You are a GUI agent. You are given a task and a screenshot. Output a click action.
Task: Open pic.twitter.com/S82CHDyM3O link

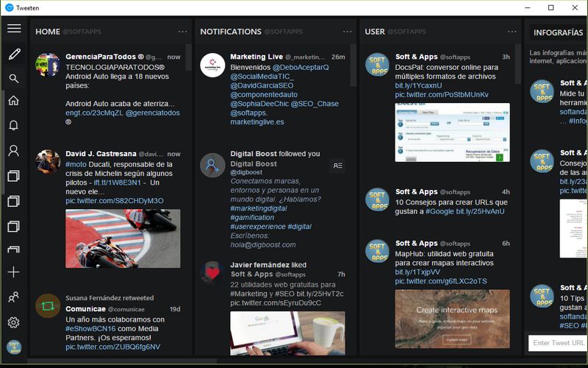[115, 201]
